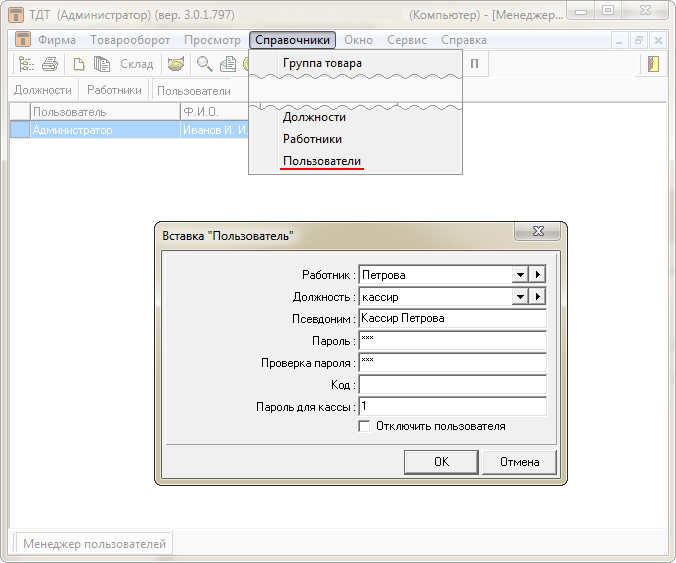Toggle the Отключить пользователя checkbox
Image resolution: width=676 pixels, height=563 pixels.
365,426
